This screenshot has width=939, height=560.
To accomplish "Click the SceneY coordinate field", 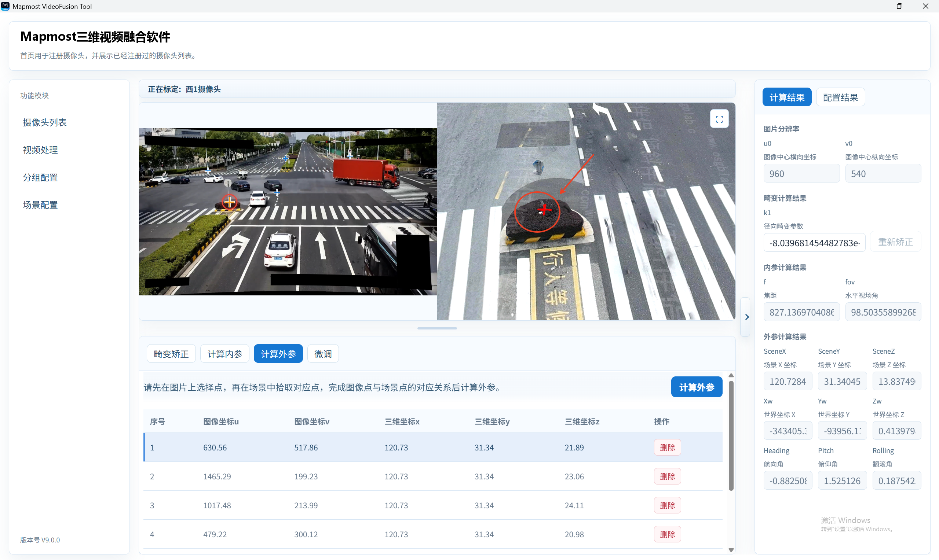I will click(x=842, y=382).
